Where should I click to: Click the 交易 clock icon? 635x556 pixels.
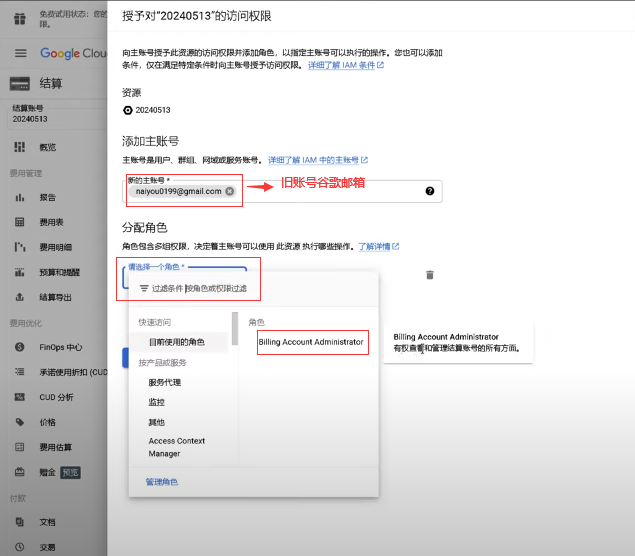coord(19,547)
